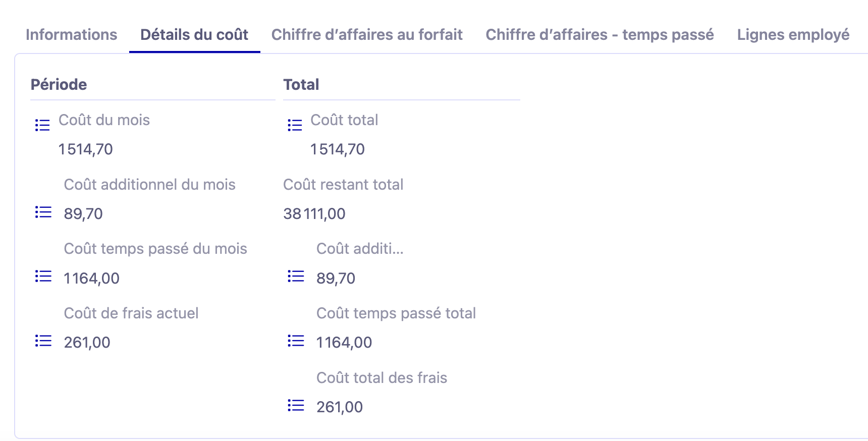Click list icon beside Coût temps passé du mois
Image resolution: width=868 pixels, height=441 pixels.
[x=43, y=277]
